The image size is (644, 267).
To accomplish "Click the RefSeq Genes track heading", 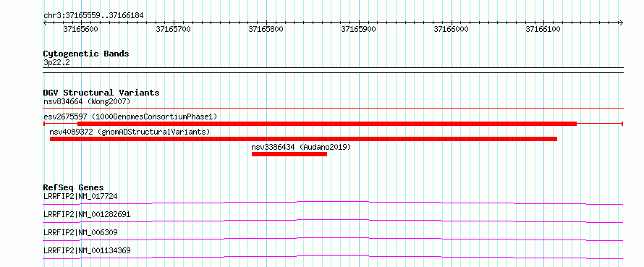I will (74, 187).
